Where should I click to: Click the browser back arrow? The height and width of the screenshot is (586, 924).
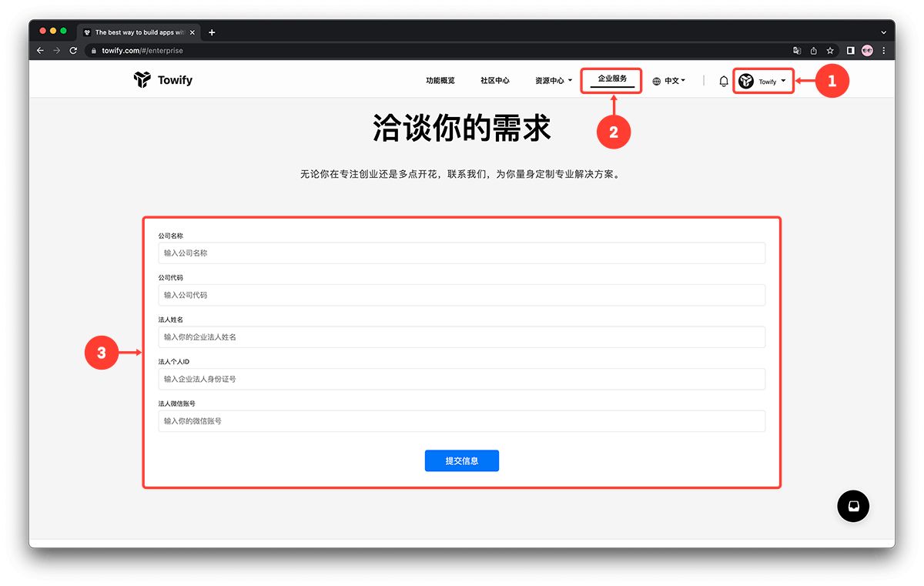[x=40, y=51]
